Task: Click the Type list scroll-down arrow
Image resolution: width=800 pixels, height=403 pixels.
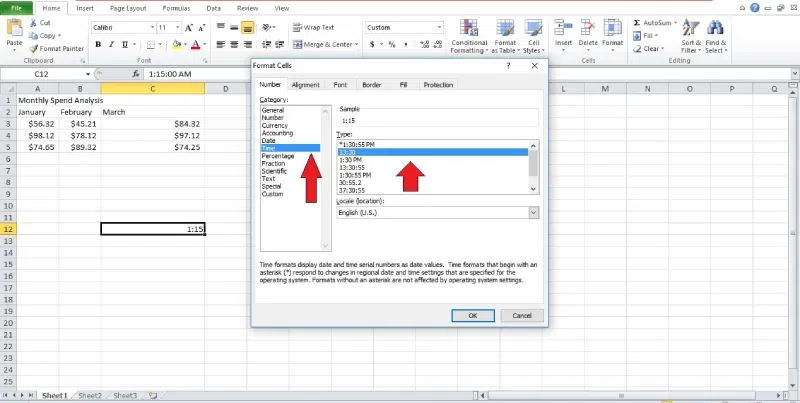Action: point(534,189)
